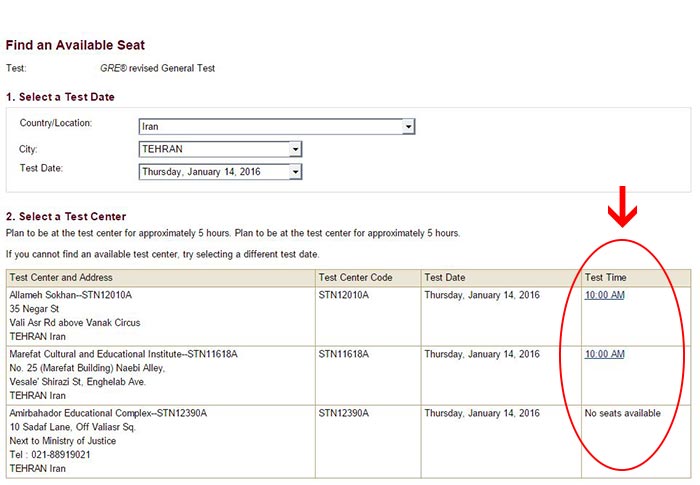Click the 'Find an Available Seat' heading
Viewport: 700px width, 485px height.
click(x=75, y=45)
